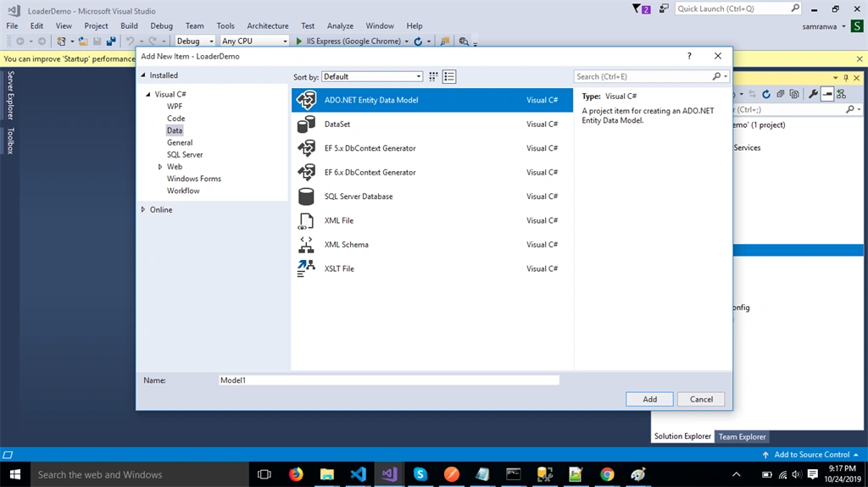Screen dimensions: 868x487
Task: Click the Name field containing Model1
Action: point(388,380)
